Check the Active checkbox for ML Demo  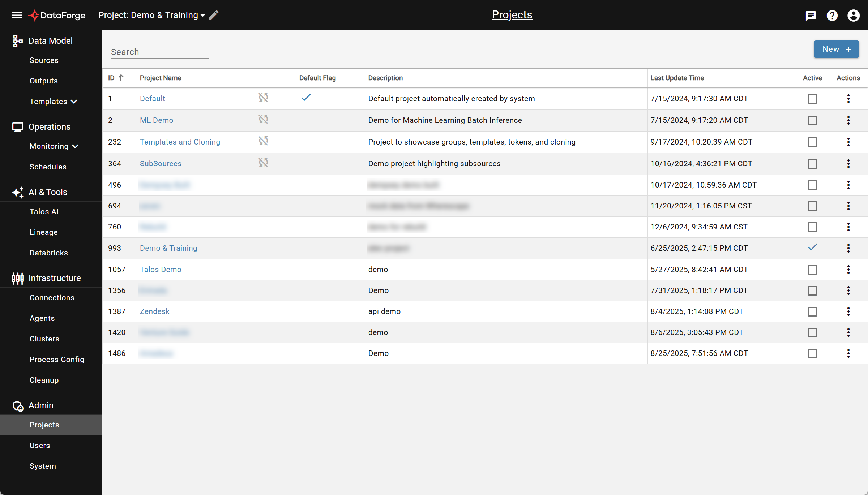point(812,121)
